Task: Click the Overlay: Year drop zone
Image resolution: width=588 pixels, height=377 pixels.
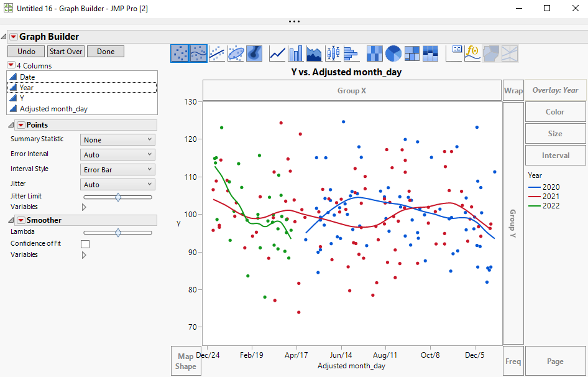Action: [x=556, y=90]
